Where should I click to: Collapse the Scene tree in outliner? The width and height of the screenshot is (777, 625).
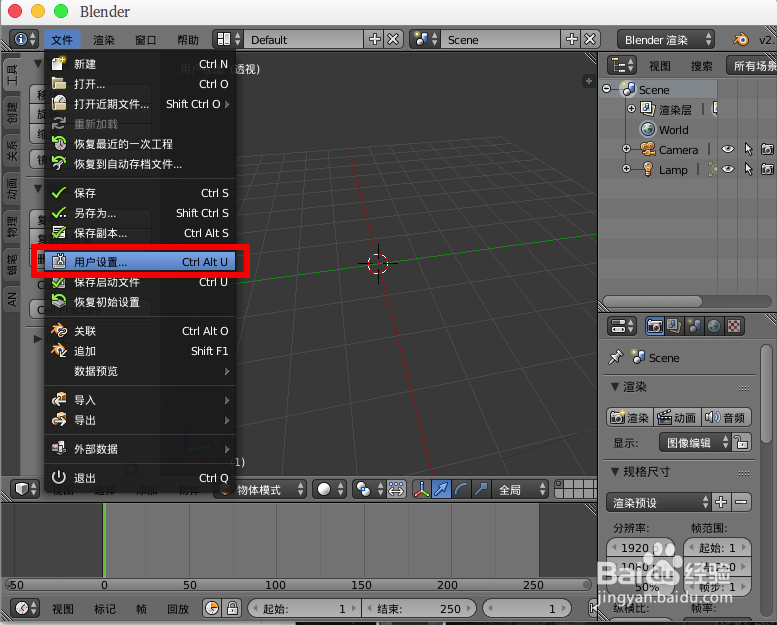click(x=607, y=89)
